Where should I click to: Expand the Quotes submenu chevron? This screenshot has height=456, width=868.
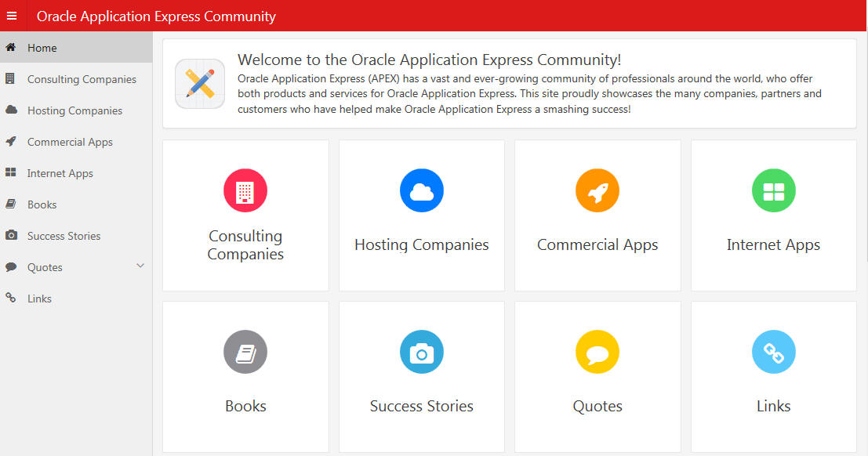tap(140, 266)
